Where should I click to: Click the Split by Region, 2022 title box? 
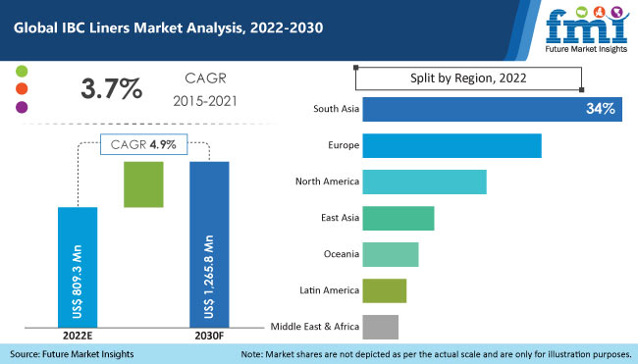(468, 78)
